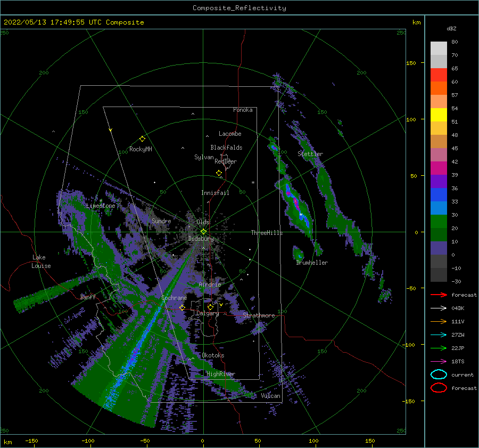Click the dBZ legend heading
Image resolution: width=479 pixels, height=448 pixels.
pyautogui.click(x=451, y=28)
